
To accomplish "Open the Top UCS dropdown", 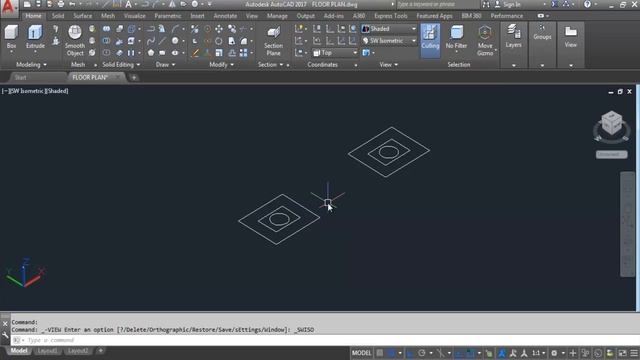I will 336,53.
